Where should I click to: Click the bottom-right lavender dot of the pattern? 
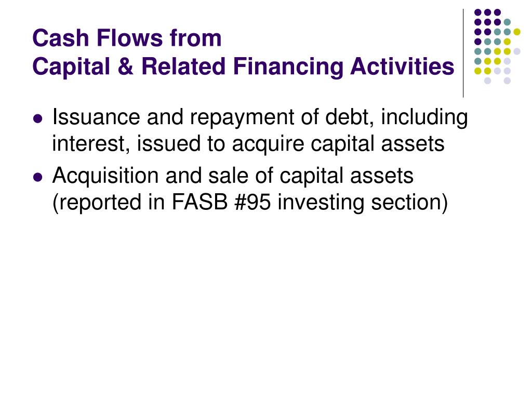tap(507, 81)
